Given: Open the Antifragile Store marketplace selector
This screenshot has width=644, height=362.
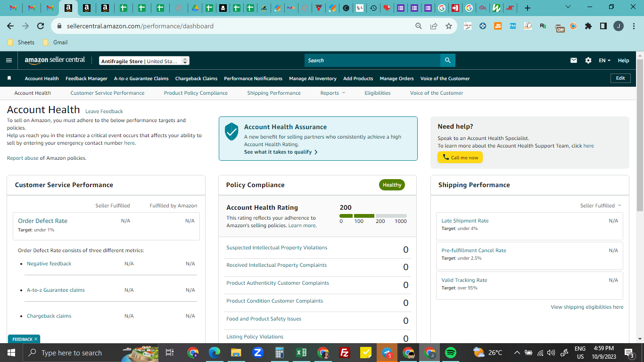Looking at the screenshot, I should [x=144, y=61].
